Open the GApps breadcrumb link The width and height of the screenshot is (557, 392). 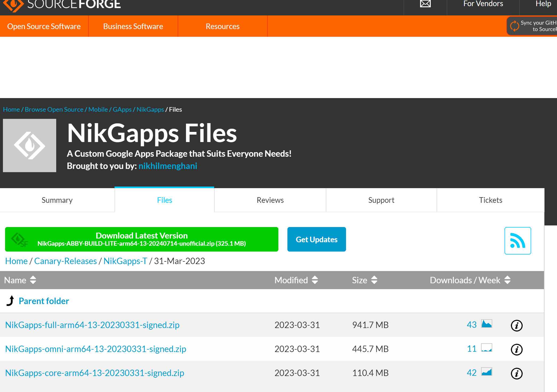click(x=122, y=110)
